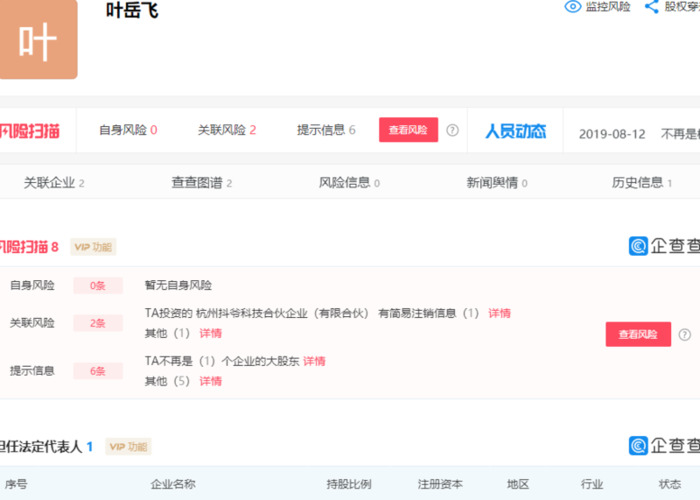Open 杭州抖爷科技合伙企业（有限合伙） link

pyautogui.click(x=282, y=313)
